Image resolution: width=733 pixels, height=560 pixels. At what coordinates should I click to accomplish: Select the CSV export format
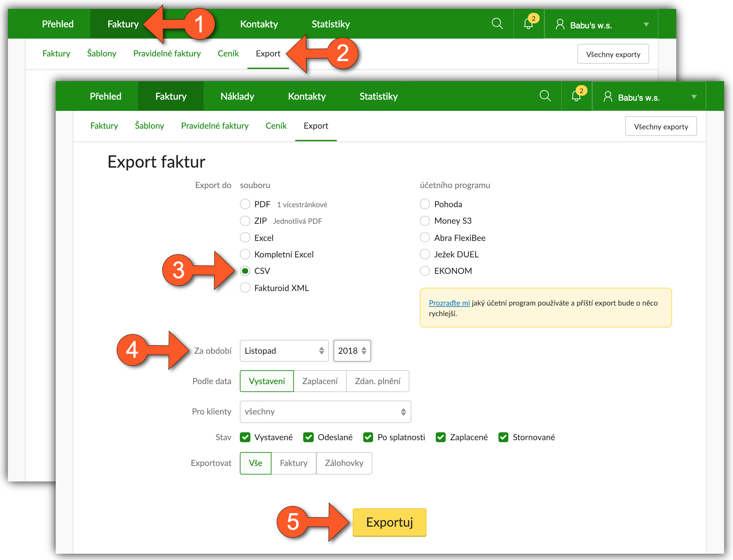[x=245, y=271]
